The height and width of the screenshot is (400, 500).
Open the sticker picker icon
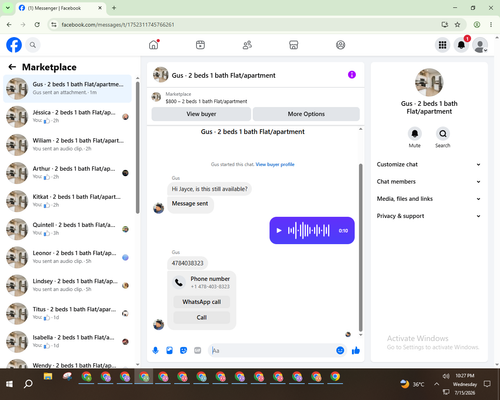183,350
